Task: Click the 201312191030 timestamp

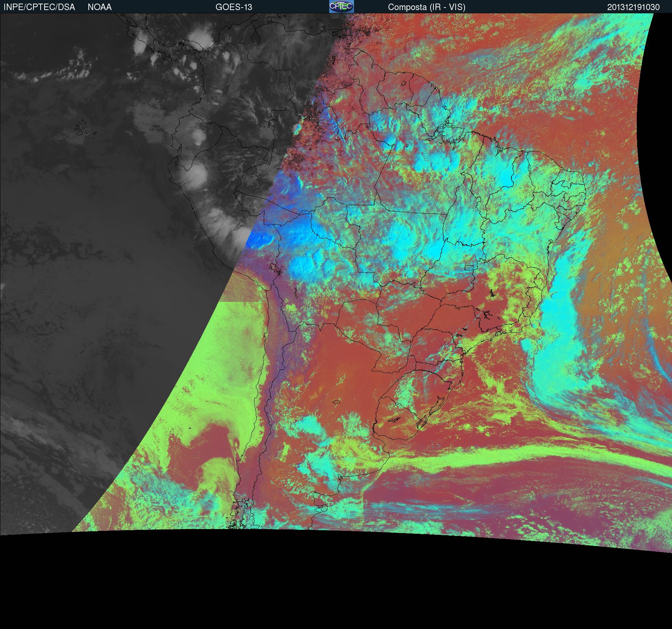Action: click(x=633, y=7)
